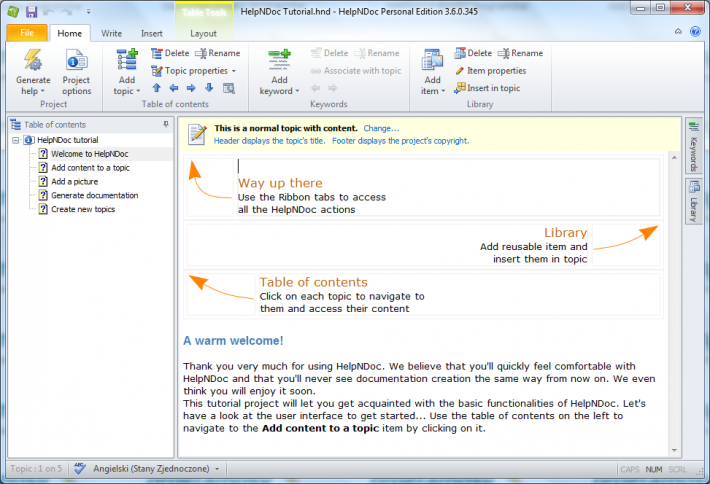The image size is (710, 484).
Task: Click Footer displays the project's copyright link
Action: (x=400, y=141)
